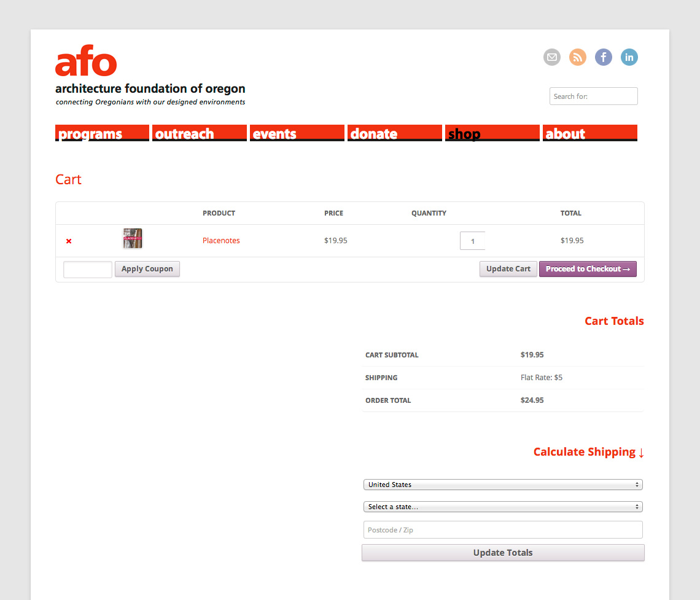Open the LinkedIn profile icon
Image resolution: width=700 pixels, height=600 pixels.
(x=629, y=57)
